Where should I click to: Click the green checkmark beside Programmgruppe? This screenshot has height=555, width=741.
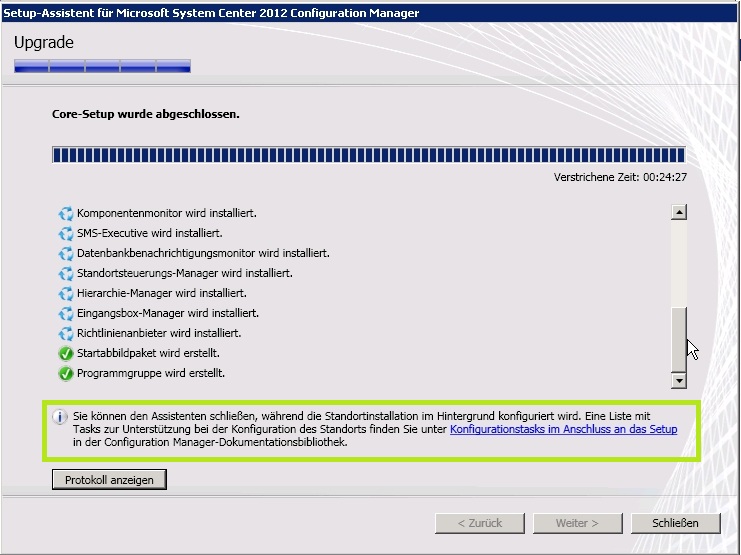pos(67,373)
